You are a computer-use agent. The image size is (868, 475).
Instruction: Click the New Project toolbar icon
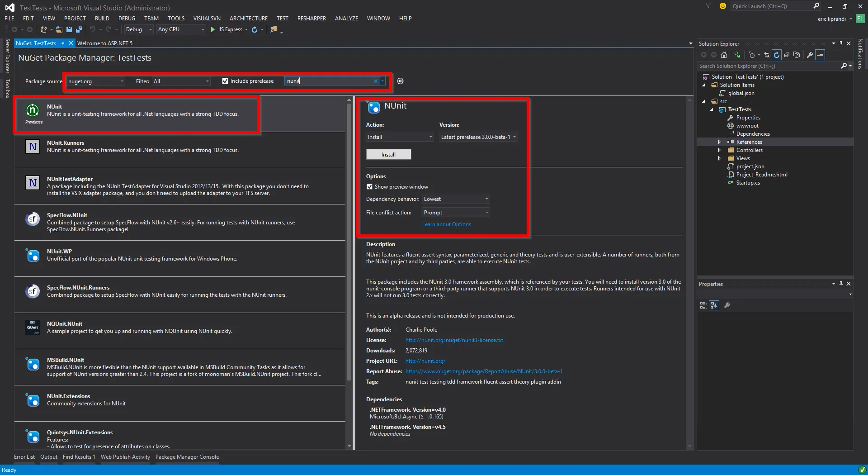pyautogui.click(x=43, y=29)
